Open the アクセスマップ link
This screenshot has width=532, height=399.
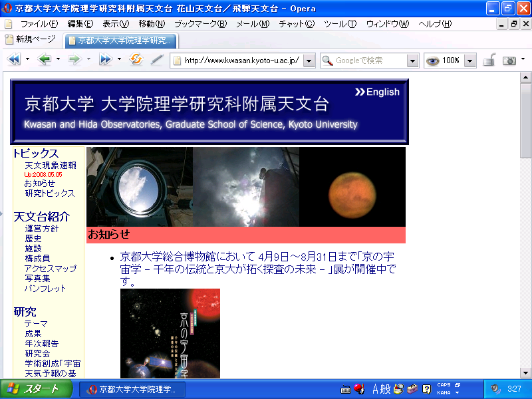tap(51, 269)
